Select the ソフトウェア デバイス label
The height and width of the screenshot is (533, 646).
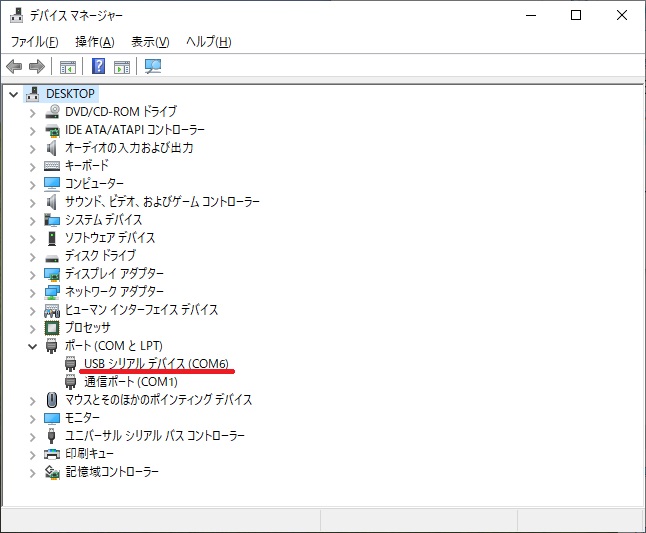click(110, 238)
